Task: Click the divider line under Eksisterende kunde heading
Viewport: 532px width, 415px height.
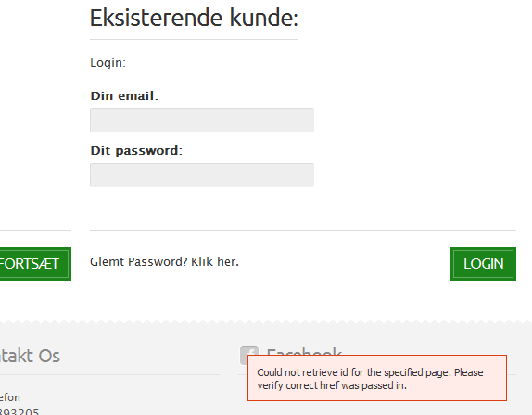Action: pyautogui.click(x=194, y=39)
